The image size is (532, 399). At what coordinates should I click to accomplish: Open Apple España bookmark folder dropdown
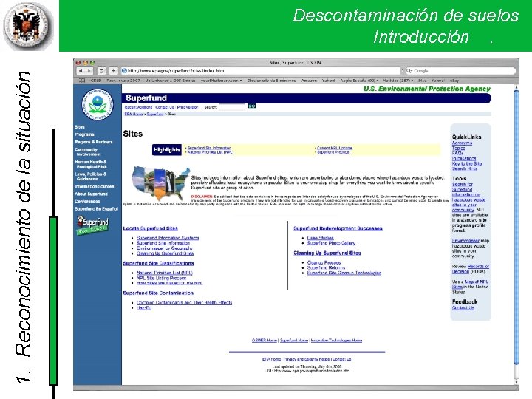click(x=360, y=81)
